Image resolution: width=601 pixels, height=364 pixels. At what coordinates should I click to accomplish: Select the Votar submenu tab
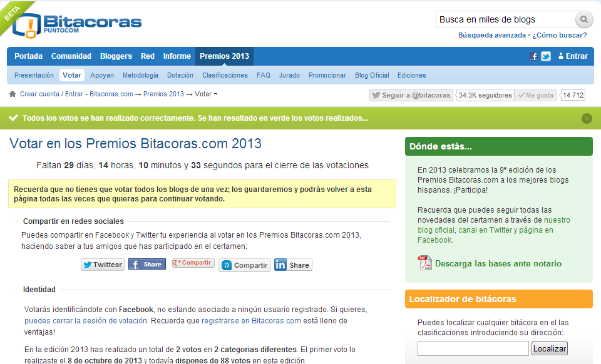[x=72, y=76]
